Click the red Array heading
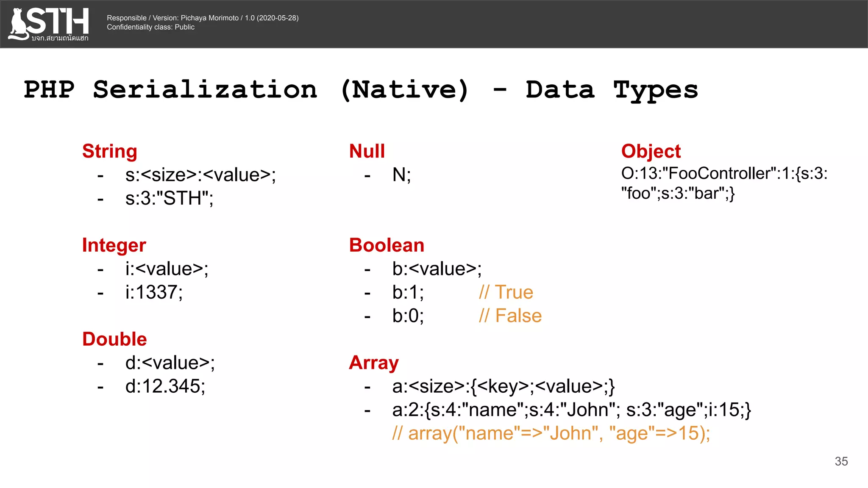 374,363
